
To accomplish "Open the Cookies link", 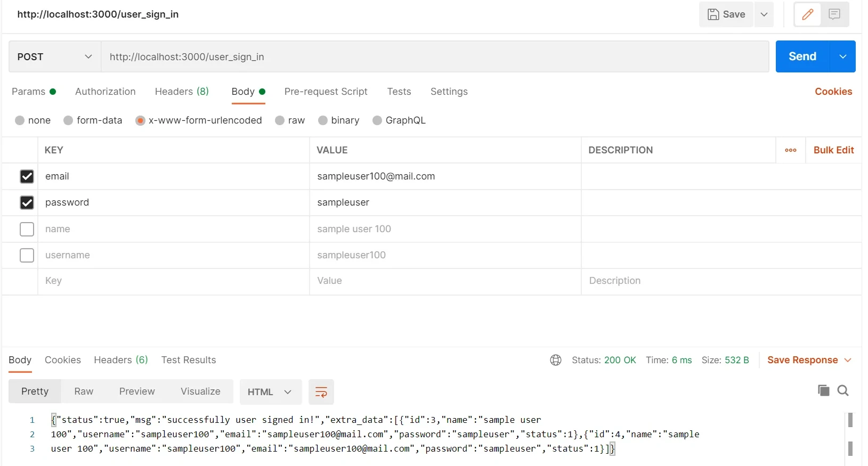I will click(x=833, y=92).
